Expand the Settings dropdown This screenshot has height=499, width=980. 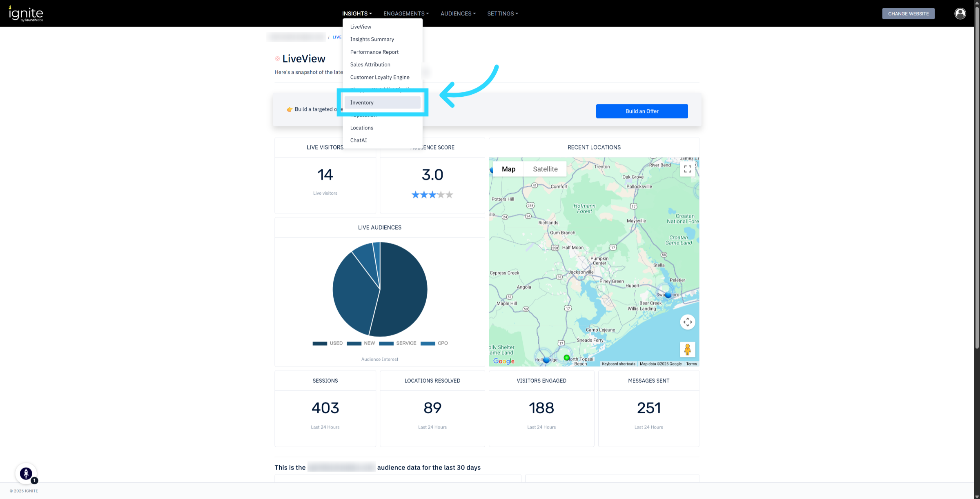(502, 13)
